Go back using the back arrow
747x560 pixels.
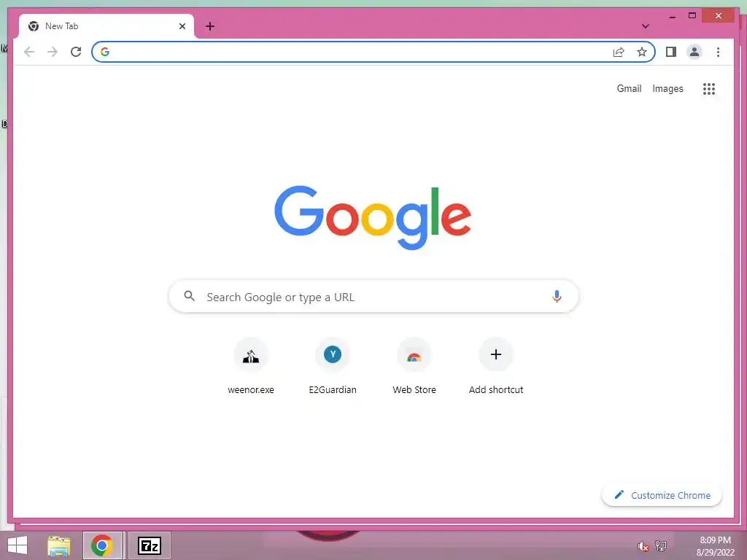[29, 52]
